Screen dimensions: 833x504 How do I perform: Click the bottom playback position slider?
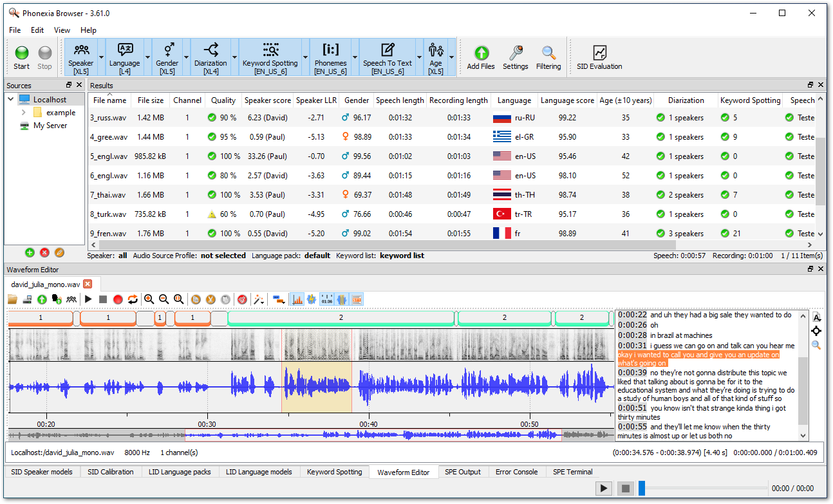642,489
